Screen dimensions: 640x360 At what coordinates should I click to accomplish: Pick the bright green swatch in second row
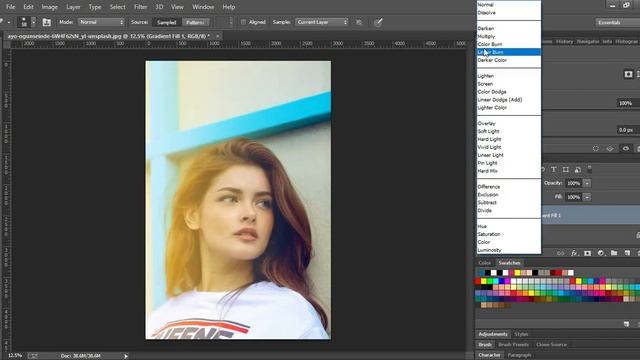point(490,281)
